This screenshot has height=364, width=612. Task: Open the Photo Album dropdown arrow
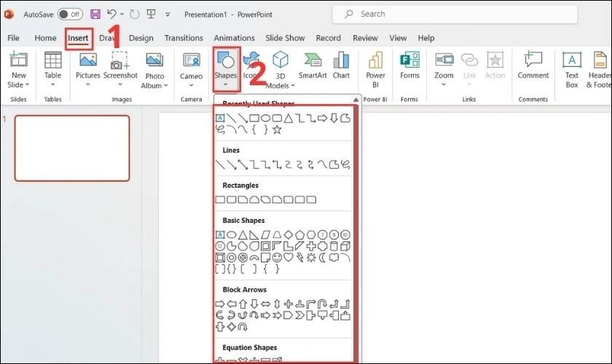pyautogui.click(x=165, y=85)
